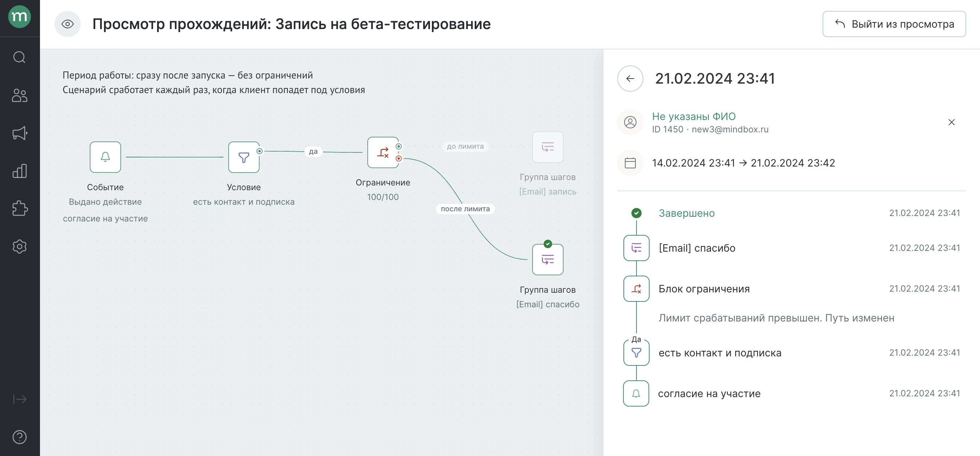Click the Выйти из просмотра button

pos(894,24)
